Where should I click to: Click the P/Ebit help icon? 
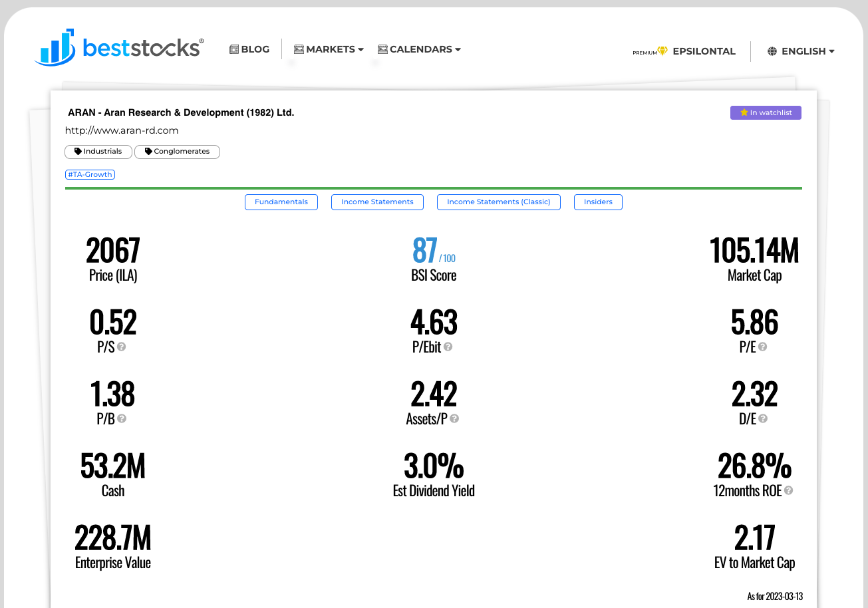448,347
